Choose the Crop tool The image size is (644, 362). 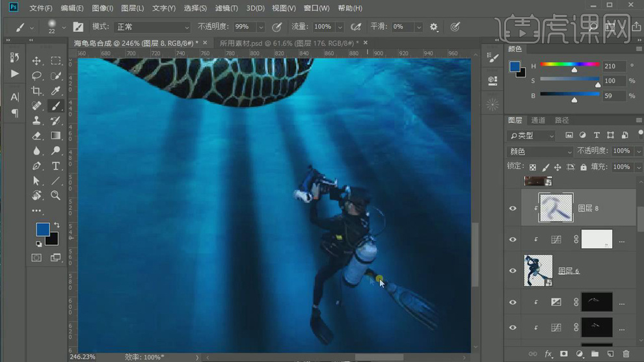tap(36, 90)
